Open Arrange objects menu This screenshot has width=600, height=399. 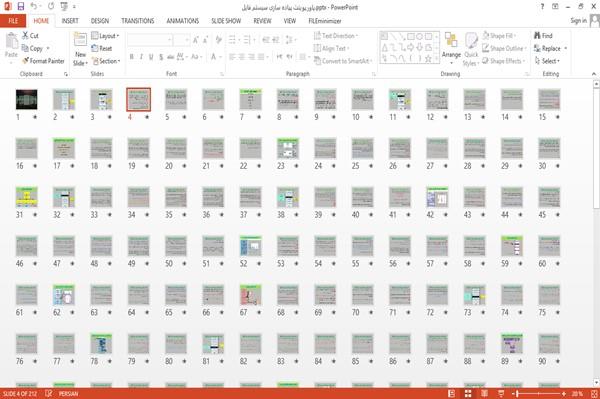click(451, 49)
